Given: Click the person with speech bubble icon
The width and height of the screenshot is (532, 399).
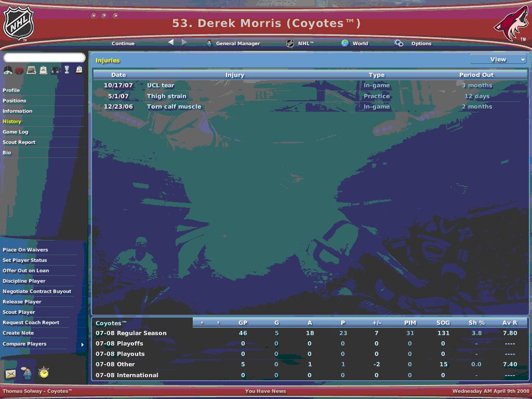Looking at the screenshot, I should [27, 373].
